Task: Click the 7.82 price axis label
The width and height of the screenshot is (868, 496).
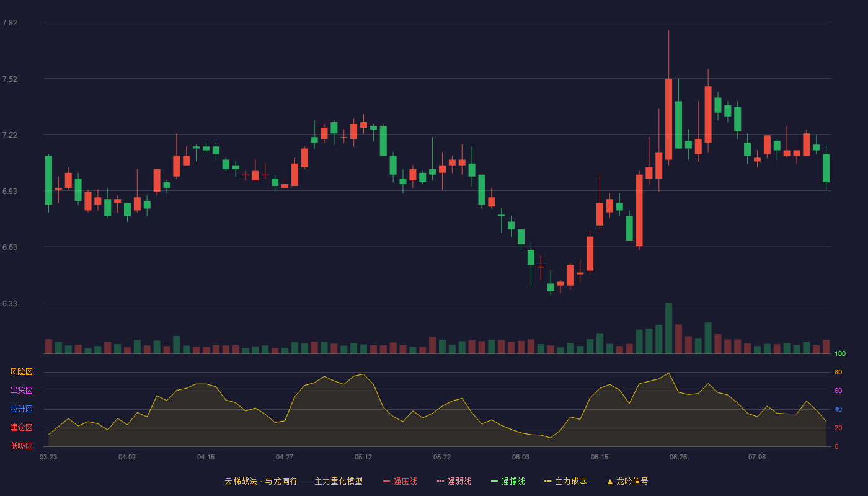Action: 10,23
